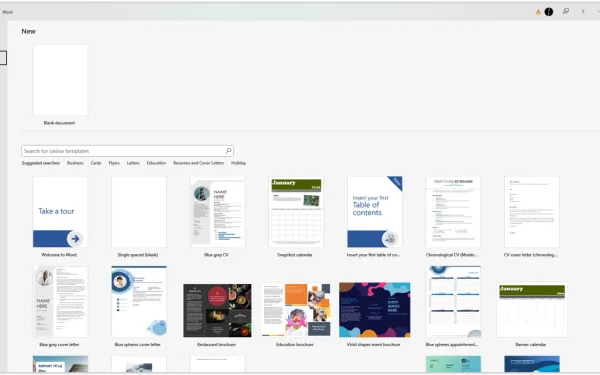
Task: Click the arrow icon on Take a tour
Action: (x=75, y=239)
